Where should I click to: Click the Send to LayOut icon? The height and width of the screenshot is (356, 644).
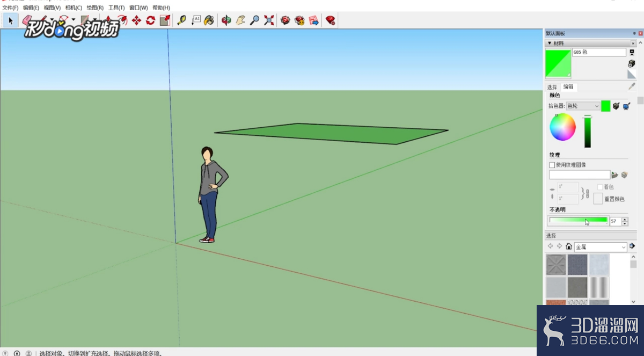314,20
